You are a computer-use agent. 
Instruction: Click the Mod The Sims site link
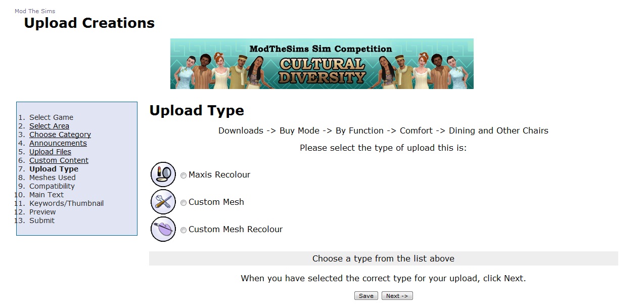[x=35, y=11]
